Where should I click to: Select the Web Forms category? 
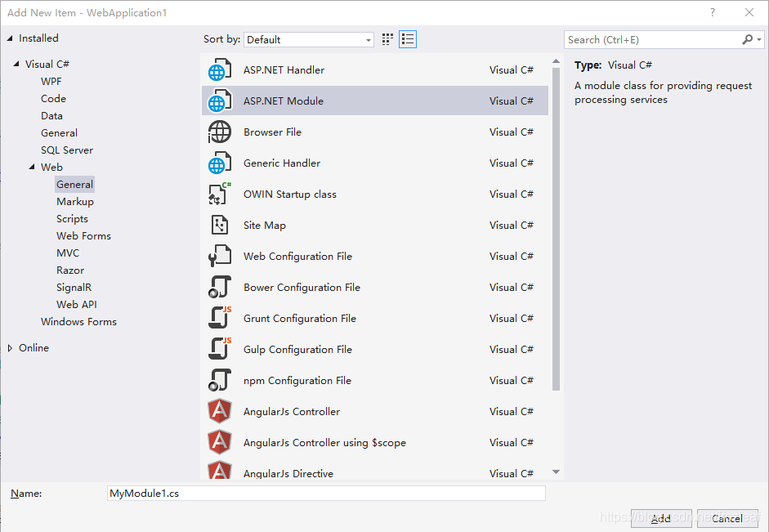click(83, 236)
